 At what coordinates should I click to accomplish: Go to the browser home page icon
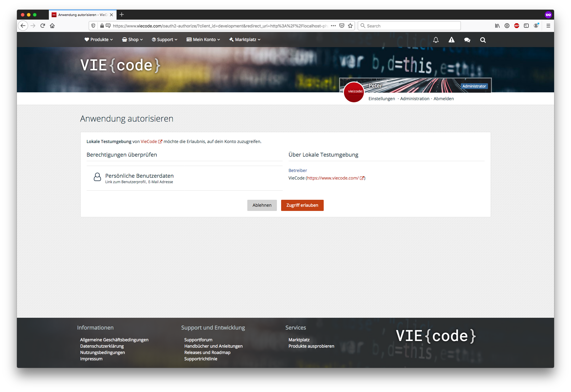(x=52, y=26)
